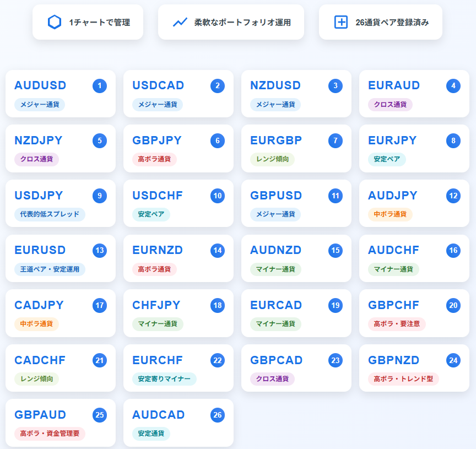Screen dimensions: 476x449
Task: Click the 代表的低スプレッド tag on USDJPY
Action: (x=50, y=214)
